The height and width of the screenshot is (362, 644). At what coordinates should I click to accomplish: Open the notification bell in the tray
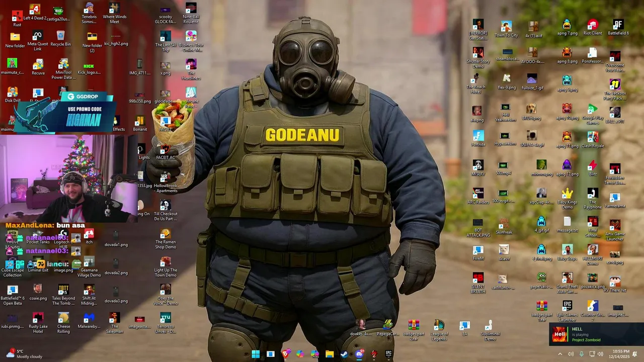point(635,354)
